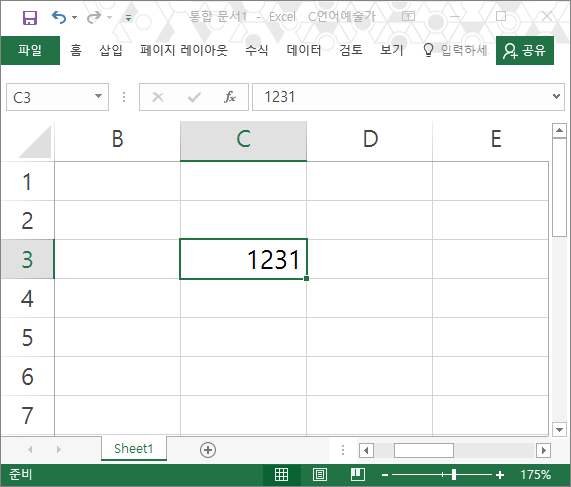The image size is (571, 487).
Task: Open the 수식 ribbon tab
Action: (257, 50)
